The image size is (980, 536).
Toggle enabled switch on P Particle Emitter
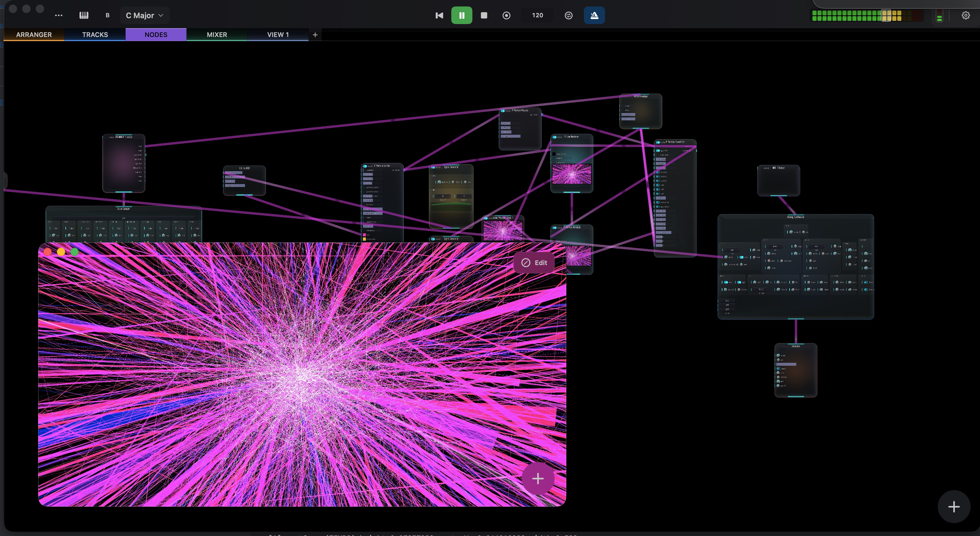point(365,166)
